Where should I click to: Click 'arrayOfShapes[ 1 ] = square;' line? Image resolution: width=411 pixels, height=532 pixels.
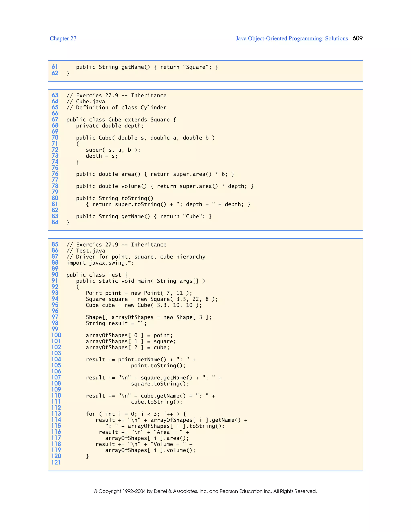tap(131, 341)
